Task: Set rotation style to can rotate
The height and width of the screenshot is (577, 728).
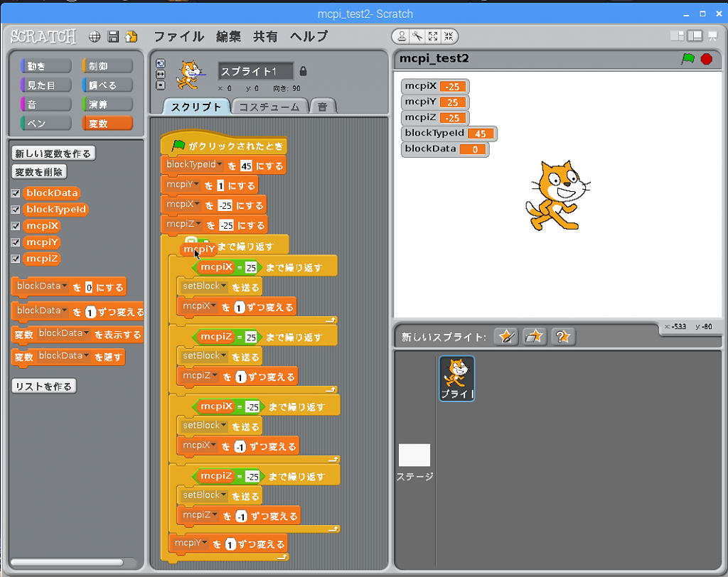Action: [161, 63]
